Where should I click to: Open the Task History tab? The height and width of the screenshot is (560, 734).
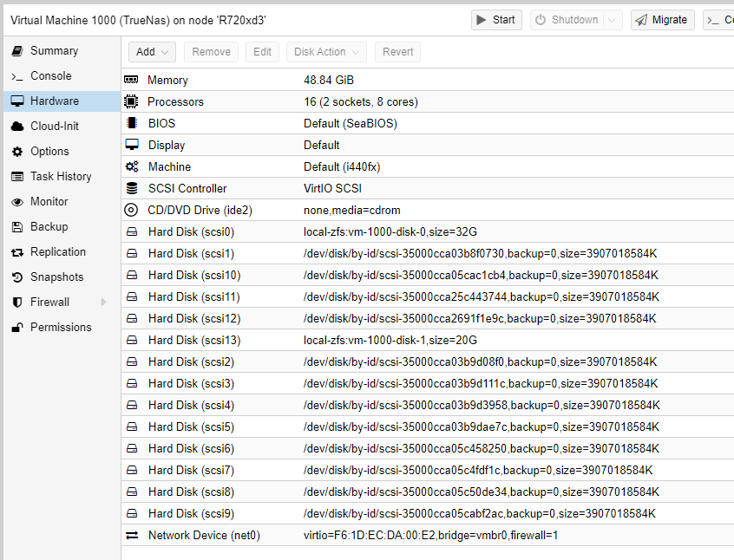[62, 176]
